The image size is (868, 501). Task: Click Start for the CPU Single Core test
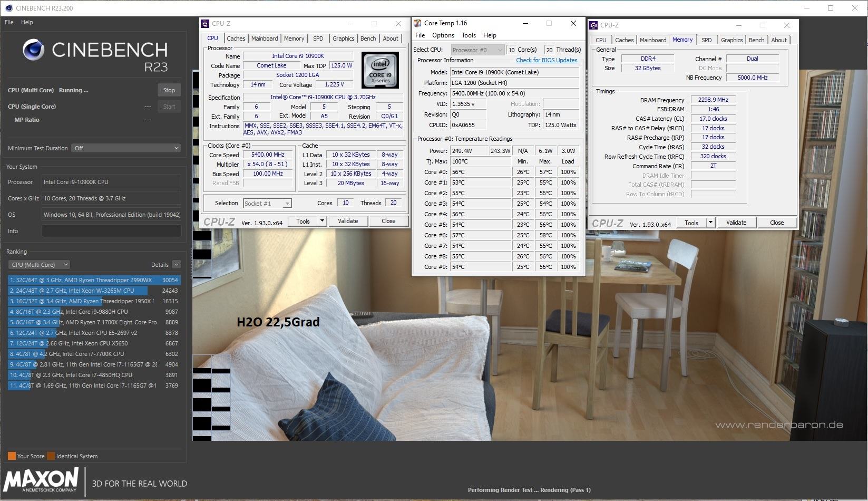(x=169, y=107)
